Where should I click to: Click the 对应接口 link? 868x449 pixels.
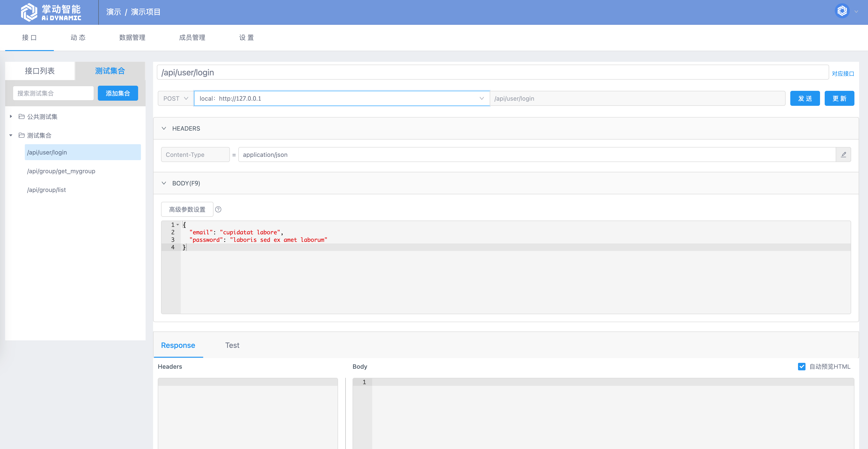(x=843, y=74)
